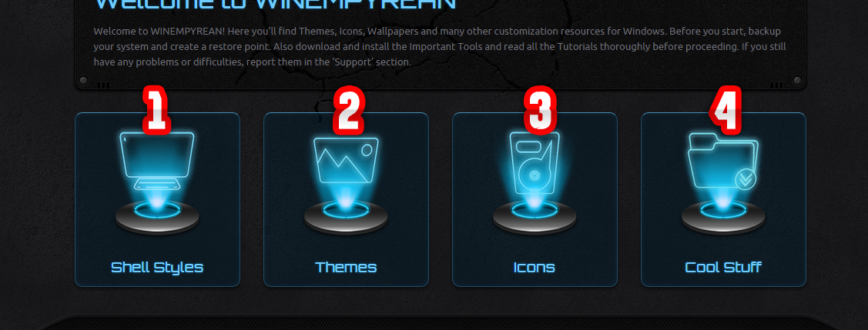The height and width of the screenshot is (330, 868).
Task: Click the glowing pedestal under the picture hologram
Action: (x=346, y=217)
